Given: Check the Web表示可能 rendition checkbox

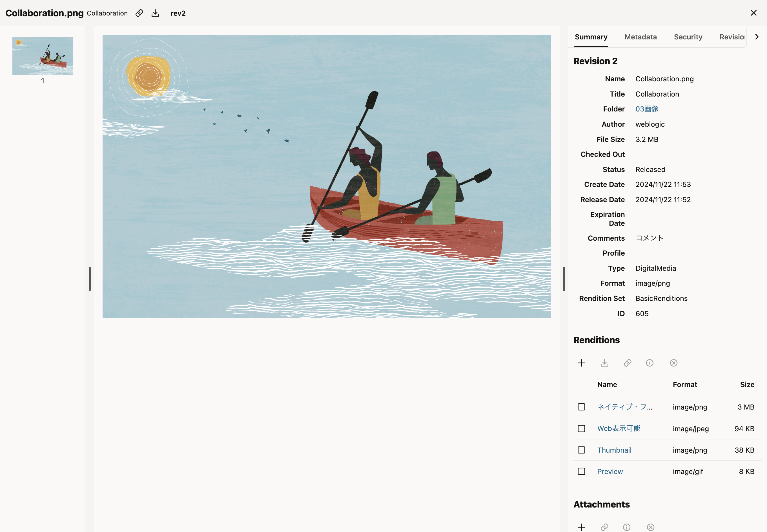Looking at the screenshot, I should pos(582,428).
